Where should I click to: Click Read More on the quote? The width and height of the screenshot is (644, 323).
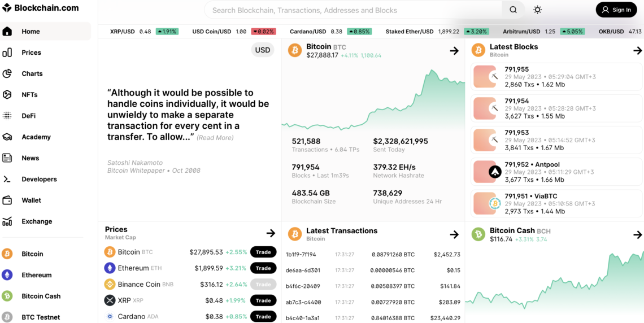point(215,138)
